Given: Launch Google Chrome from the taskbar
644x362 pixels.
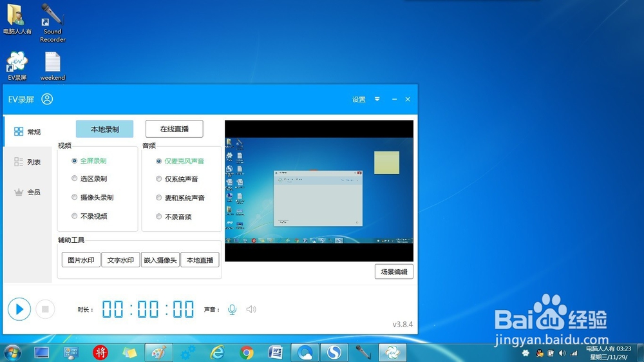Looking at the screenshot, I should pyautogui.click(x=247, y=352).
